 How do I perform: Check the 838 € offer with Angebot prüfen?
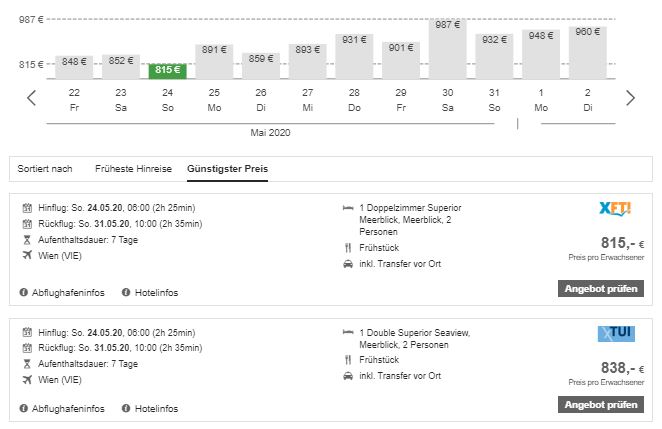pyautogui.click(x=601, y=405)
